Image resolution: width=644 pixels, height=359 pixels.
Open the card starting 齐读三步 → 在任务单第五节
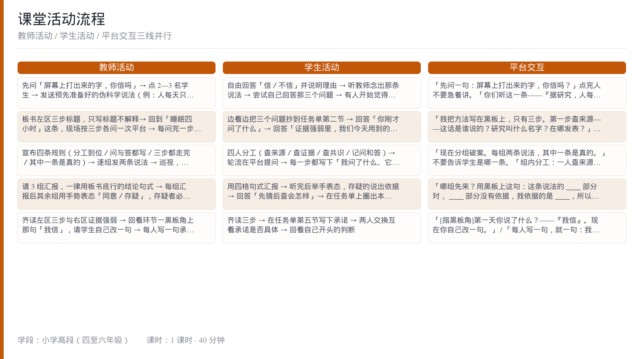(322, 228)
